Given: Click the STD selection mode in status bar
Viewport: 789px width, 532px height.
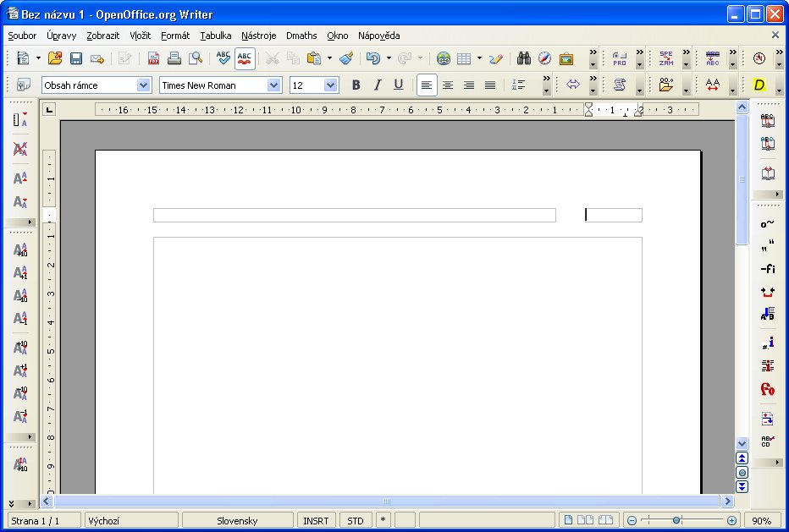Looking at the screenshot, I should click(356, 521).
